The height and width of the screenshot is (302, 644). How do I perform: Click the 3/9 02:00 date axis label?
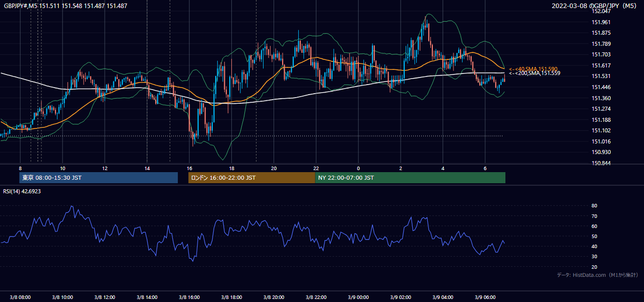pos(401,297)
